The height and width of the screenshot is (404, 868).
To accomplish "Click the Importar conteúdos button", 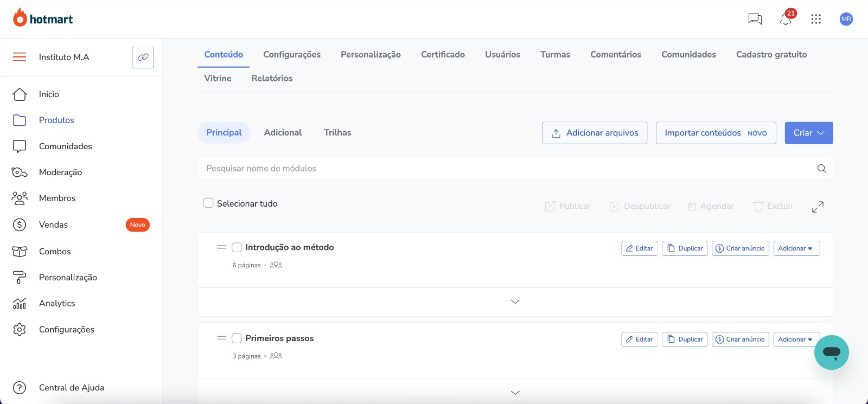I will [716, 133].
